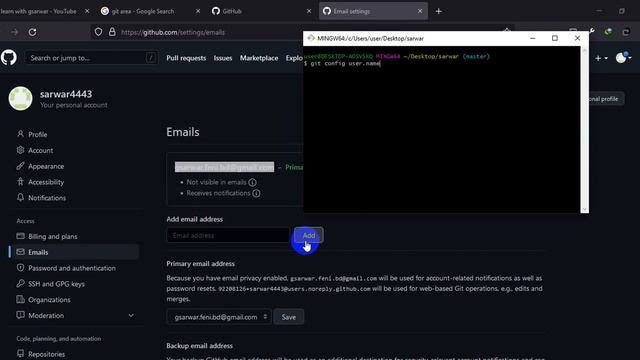Open the user avatar menu in header
The image size is (640, 360).
click(624, 58)
